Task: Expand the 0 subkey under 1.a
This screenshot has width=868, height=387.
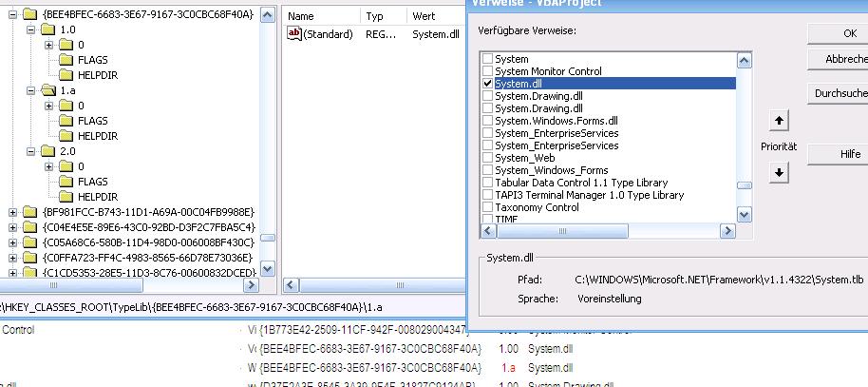Action: click(49, 106)
